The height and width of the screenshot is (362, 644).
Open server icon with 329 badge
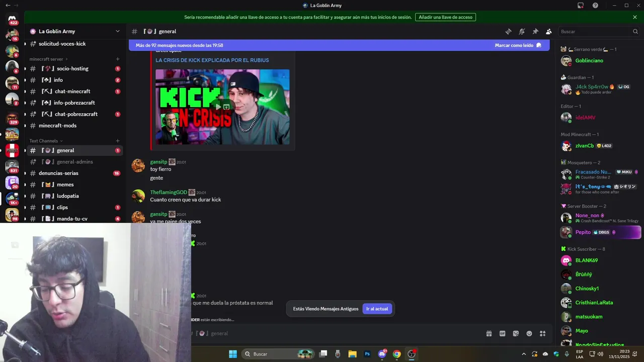(12, 118)
